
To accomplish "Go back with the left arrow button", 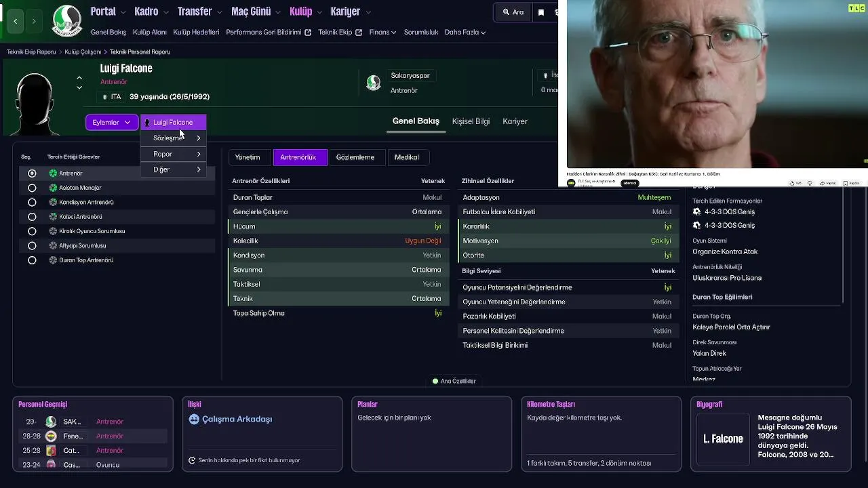I will click(16, 22).
